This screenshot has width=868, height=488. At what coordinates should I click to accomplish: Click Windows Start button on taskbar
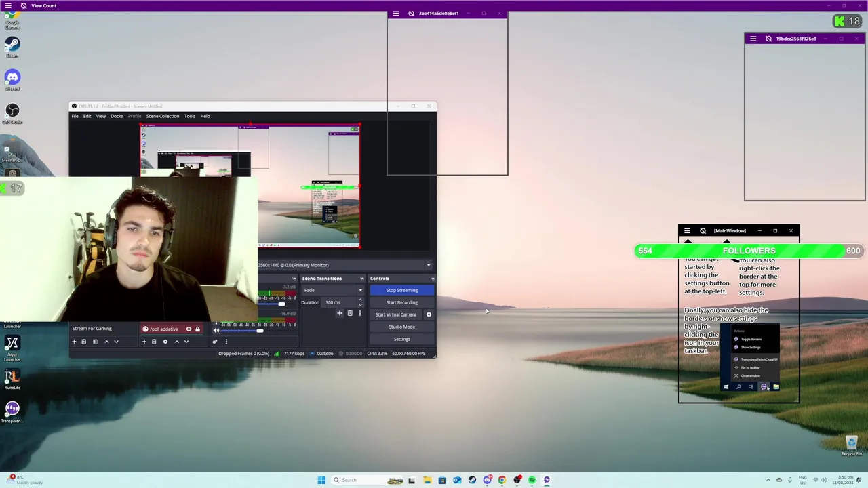[x=321, y=480]
